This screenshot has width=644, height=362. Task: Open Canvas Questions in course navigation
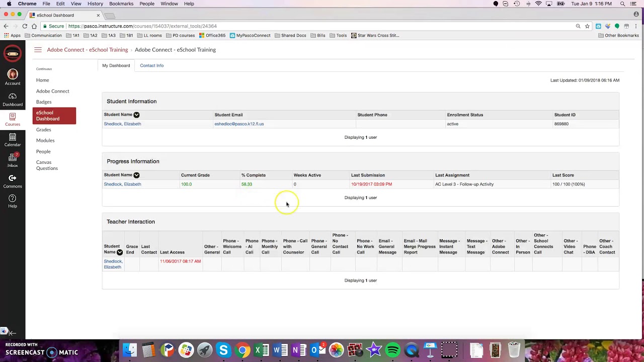tap(47, 165)
